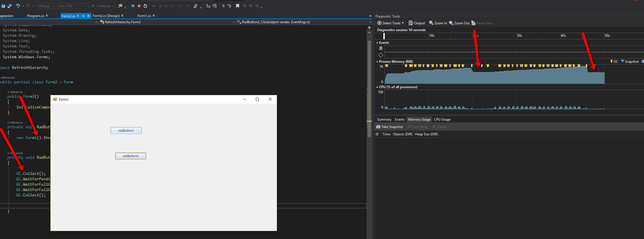644x239 pixels.
Task: Open the Output window from Diagnostic Tools
Action: pyautogui.click(x=417, y=23)
